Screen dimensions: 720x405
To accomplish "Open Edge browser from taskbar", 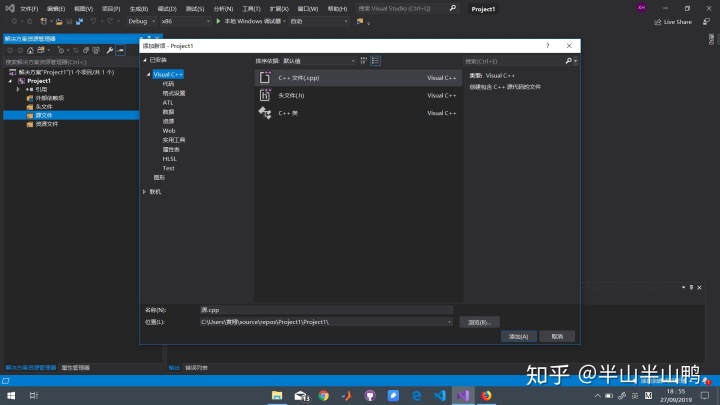I will 416,395.
